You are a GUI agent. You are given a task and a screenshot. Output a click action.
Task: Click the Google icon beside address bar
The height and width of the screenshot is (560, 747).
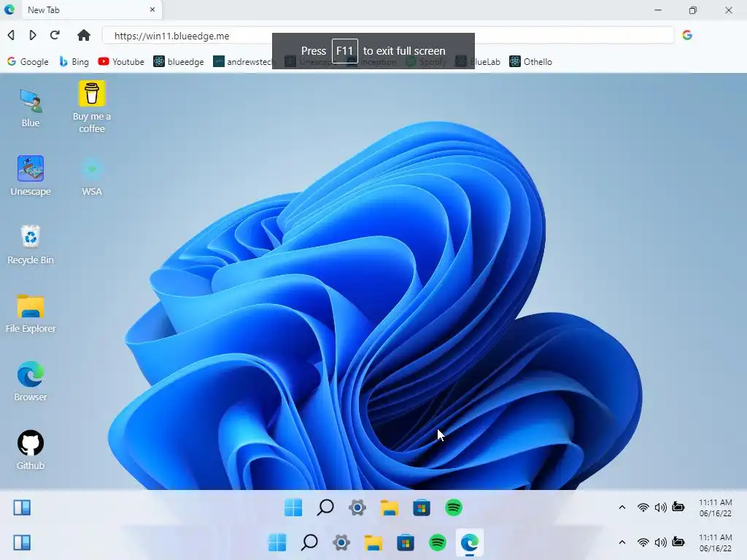(x=687, y=35)
